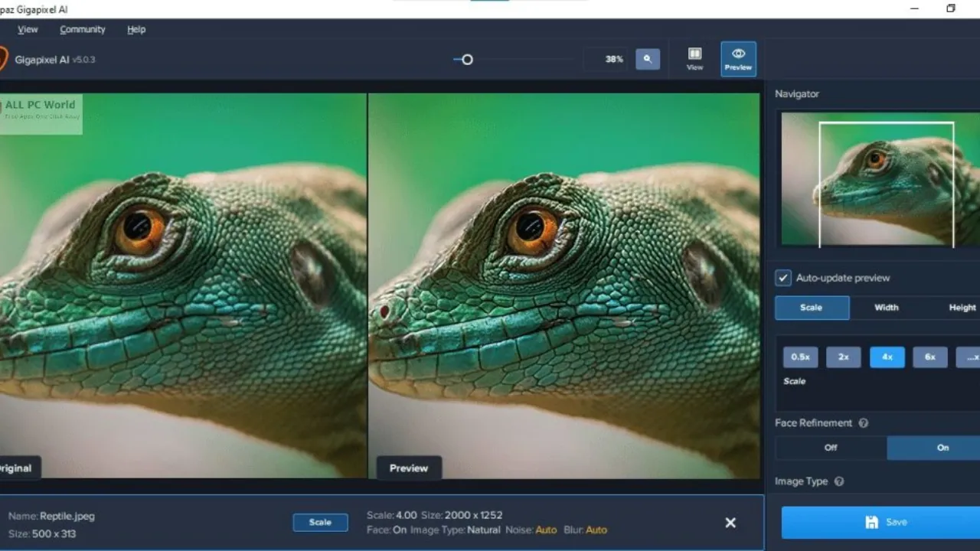Toggle the Preview eye button

click(x=738, y=59)
